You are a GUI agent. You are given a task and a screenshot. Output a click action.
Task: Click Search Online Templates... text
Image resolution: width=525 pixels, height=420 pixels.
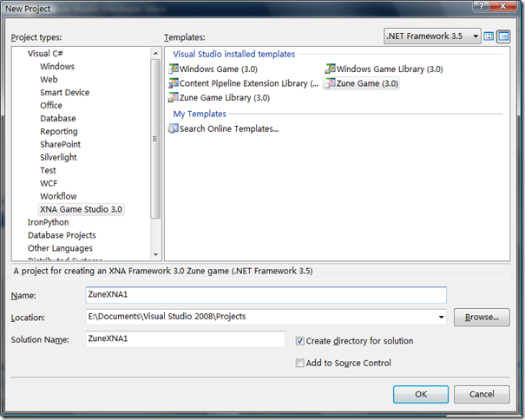229,128
